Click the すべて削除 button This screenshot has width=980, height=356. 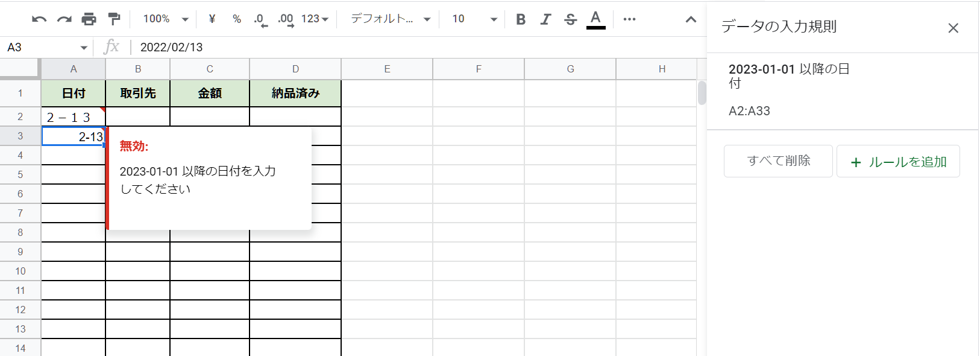(778, 161)
